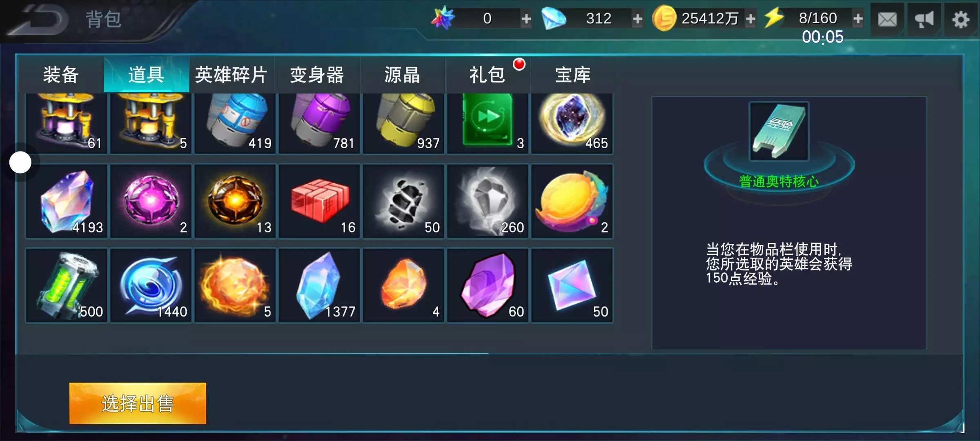980x441 pixels.
Task: Select the green battery item with 500
Action: tap(67, 285)
